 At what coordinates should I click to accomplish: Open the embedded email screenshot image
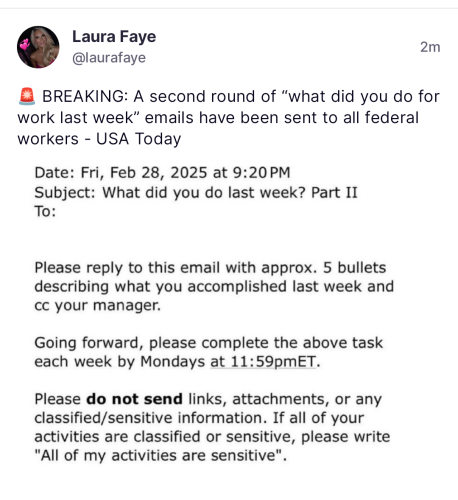[x=214, y=314]
